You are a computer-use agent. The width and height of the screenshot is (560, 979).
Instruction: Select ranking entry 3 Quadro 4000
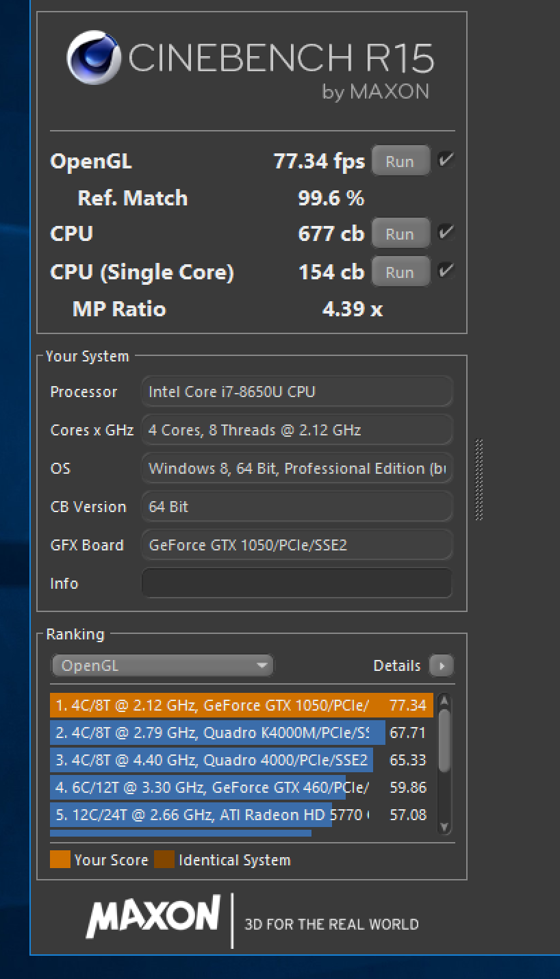pyautogui.click(x=242, y=760)
